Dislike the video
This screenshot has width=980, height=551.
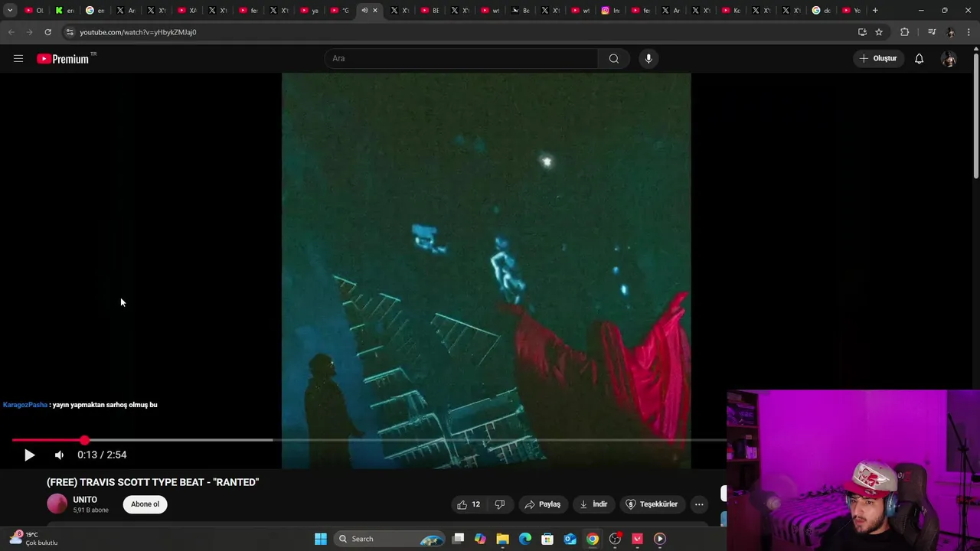(x=500, y=504)
